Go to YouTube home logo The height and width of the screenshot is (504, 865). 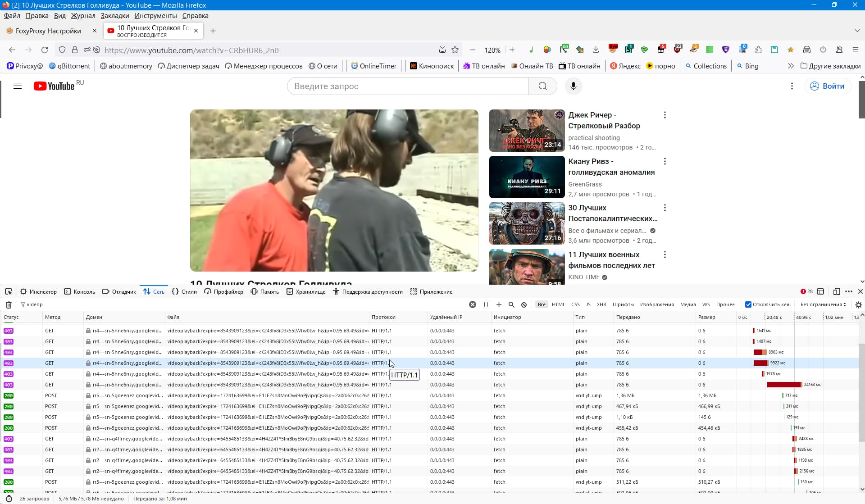point(54,86)
